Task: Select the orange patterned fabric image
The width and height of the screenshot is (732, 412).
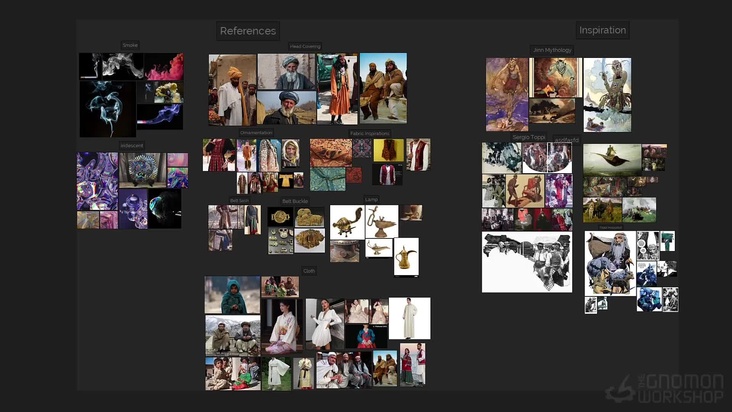Action: coord(331,153)
